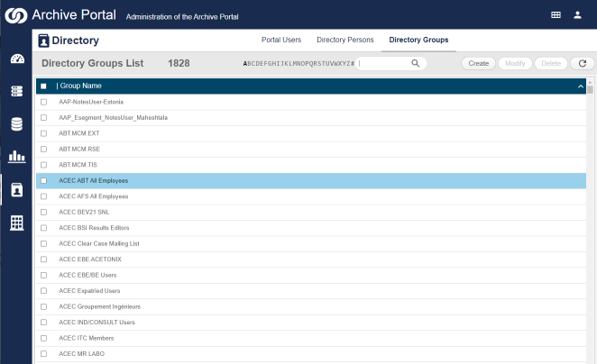Open the bar chart statistics sidebar icon

click(x=17, y=157)
